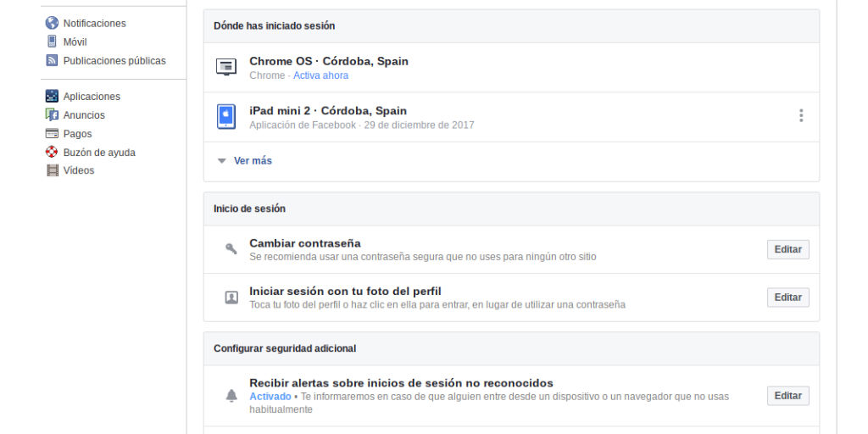The width and height of the screenshot is (868, 434).
Task: Open Vídeos settings
Action: pos(79,170)
